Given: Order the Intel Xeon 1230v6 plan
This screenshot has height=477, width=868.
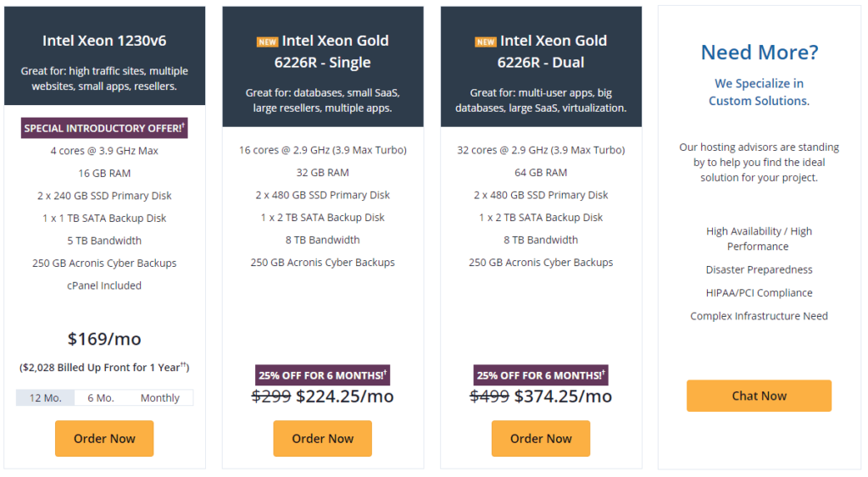Looking at the screenshot, I should click(104, 438).
